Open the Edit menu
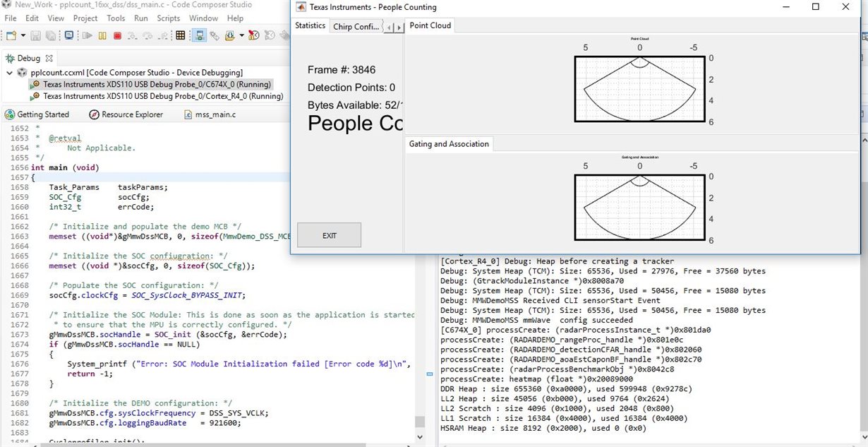The height and width of the screenshot is (447, 868). coord(32,18)
